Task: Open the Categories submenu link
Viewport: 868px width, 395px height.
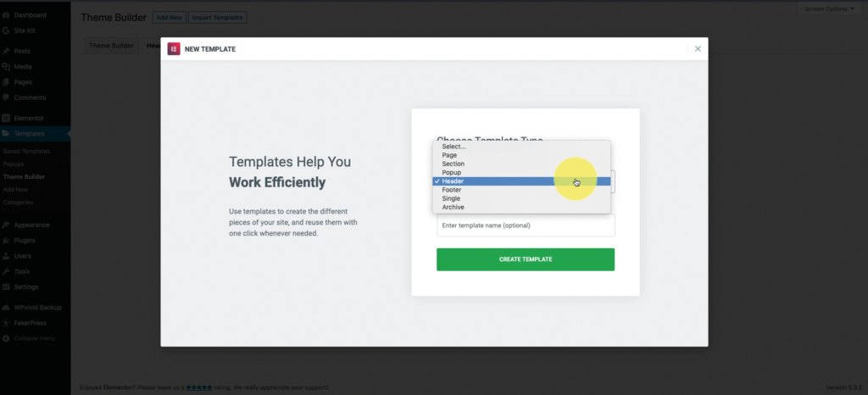Action: click(18, 202)
